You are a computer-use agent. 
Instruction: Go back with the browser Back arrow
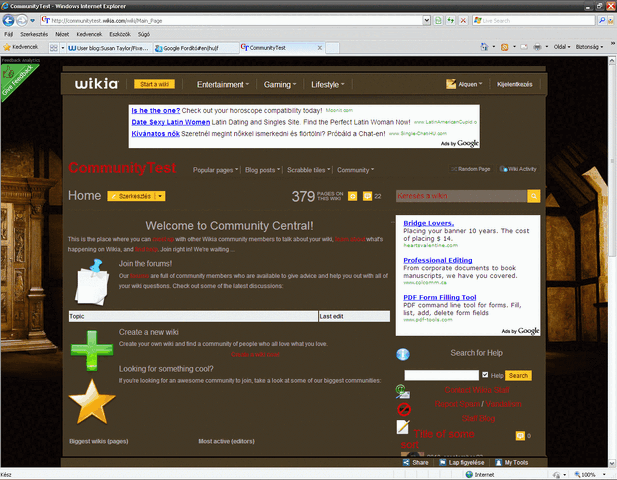coord(8,20)
